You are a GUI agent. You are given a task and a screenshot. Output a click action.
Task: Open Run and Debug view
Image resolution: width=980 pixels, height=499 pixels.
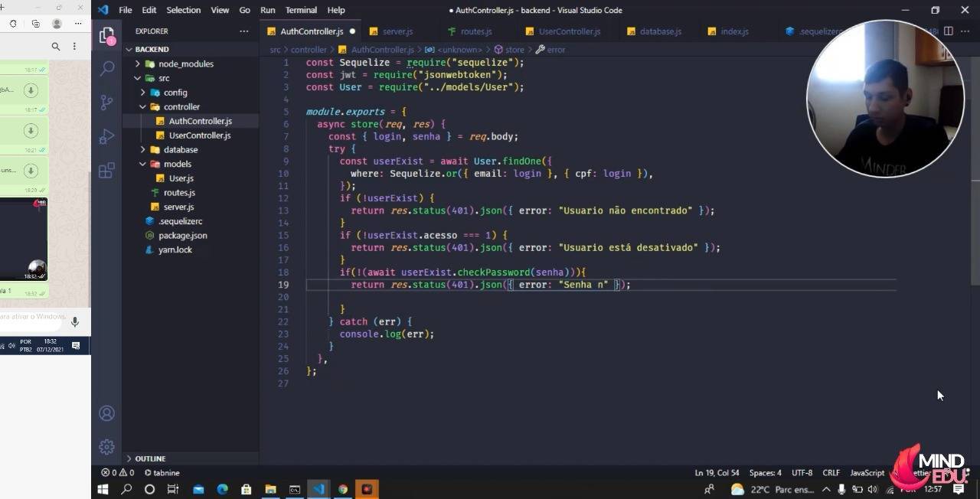tap(106, 137)
